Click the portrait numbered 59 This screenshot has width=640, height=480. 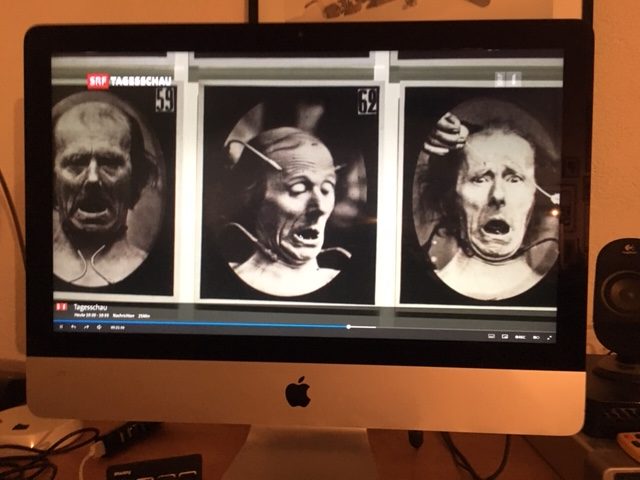[114, 190]
